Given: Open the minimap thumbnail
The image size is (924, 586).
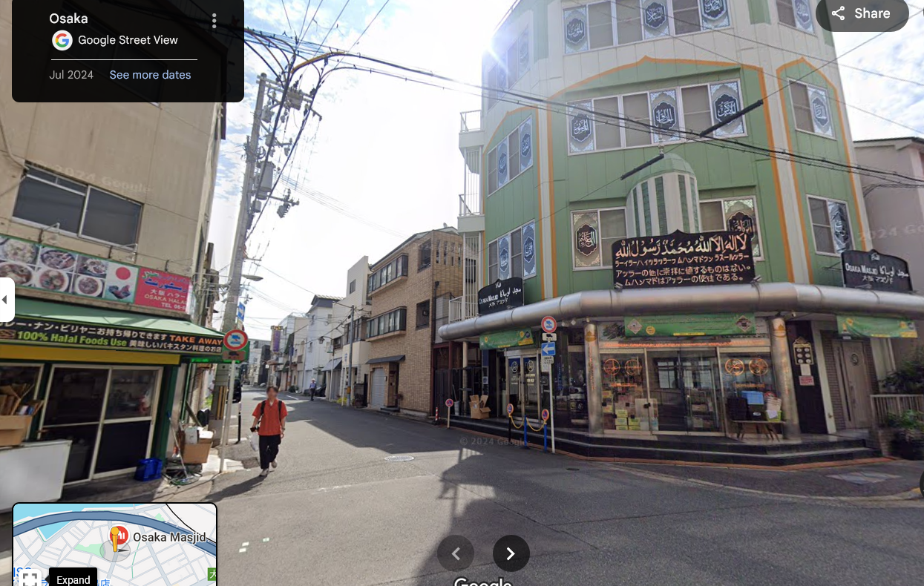Looking at the screenshot, I should (x=115, y=544).
